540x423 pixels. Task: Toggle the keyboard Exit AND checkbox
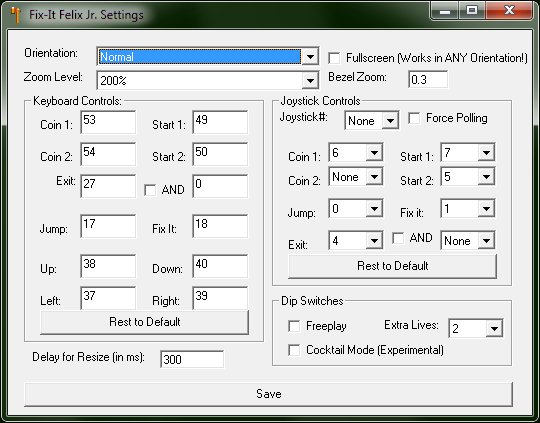click(x=150, y=190)
